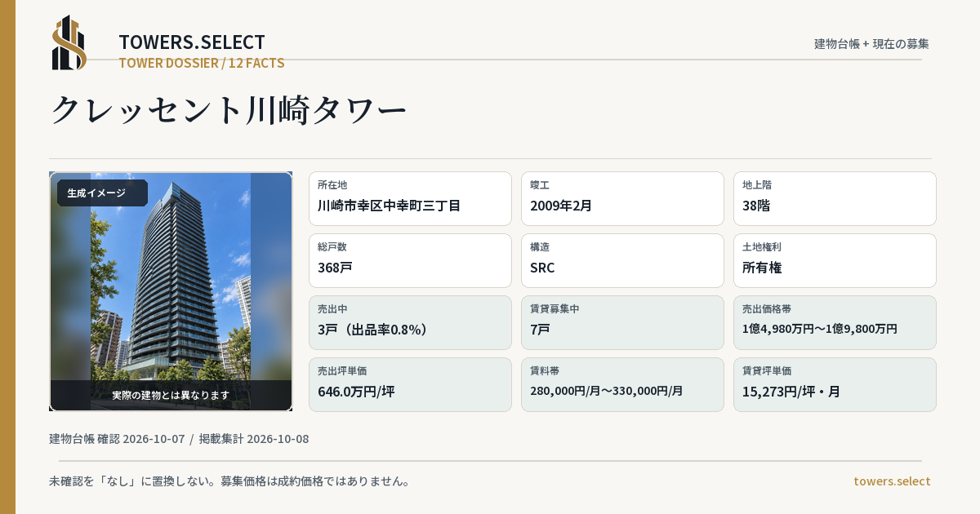Click the Towers.Select building logo icon
980x514 pixels.
[69, 42]
